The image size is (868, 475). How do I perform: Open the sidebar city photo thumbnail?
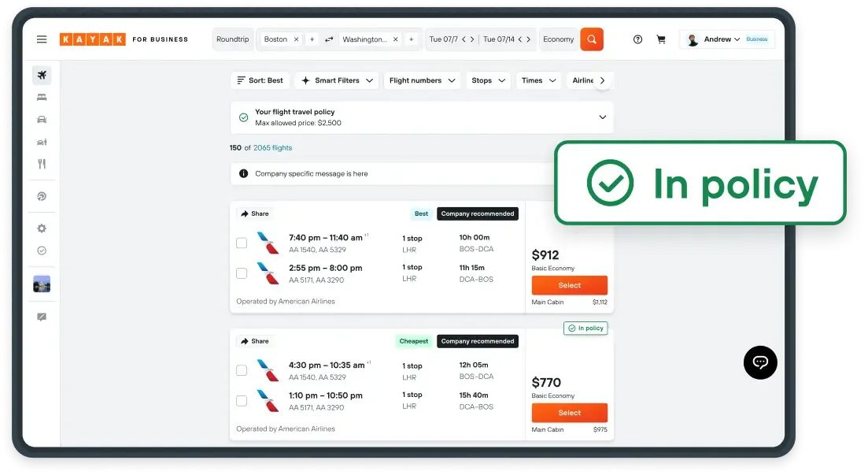click(42, 284)
